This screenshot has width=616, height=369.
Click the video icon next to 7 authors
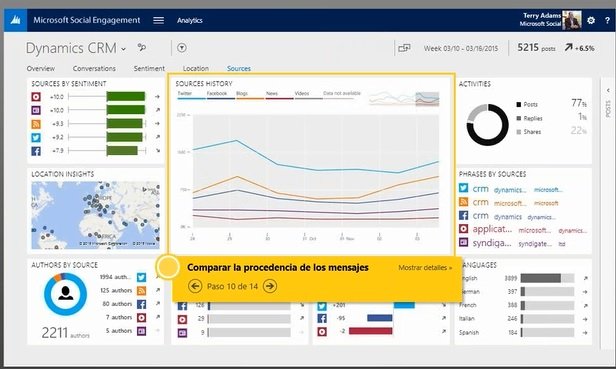click(141, 318)
